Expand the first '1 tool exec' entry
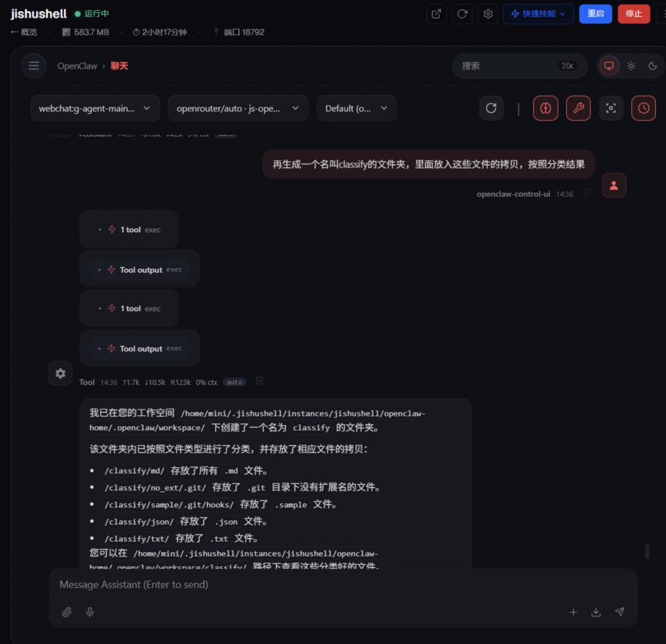Viewport: 666px width, 644px height. point(129,230)
